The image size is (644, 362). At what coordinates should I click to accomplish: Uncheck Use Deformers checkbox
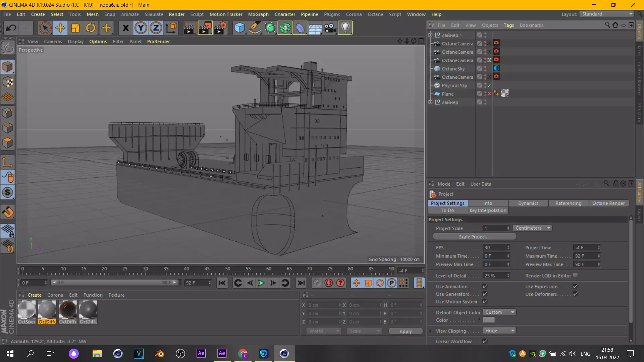point(575,294)
